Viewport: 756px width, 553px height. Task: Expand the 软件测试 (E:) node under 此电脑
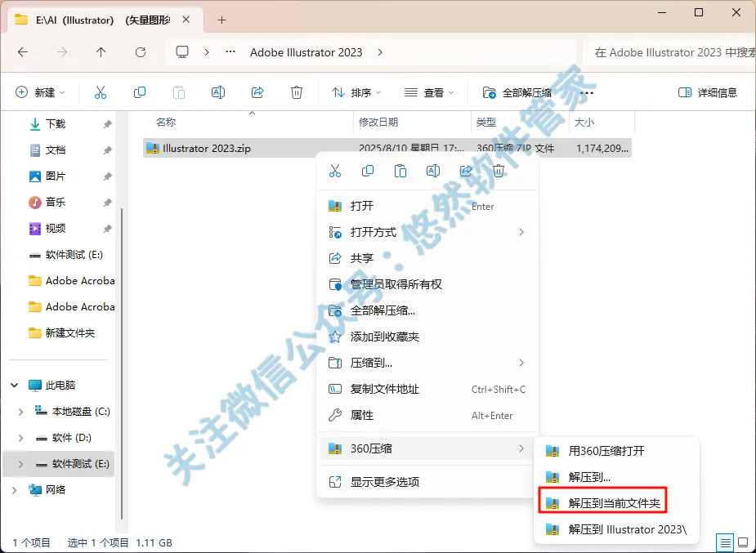20,464
